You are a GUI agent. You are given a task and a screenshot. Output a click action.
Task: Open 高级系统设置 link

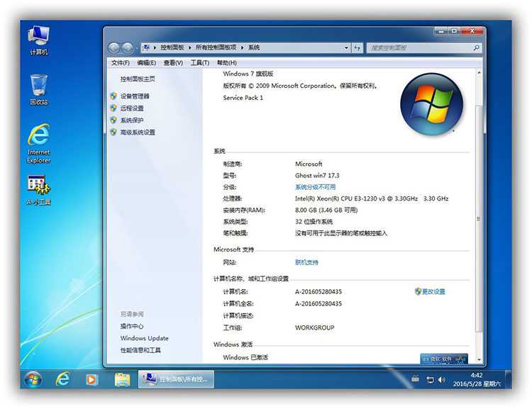(x=138, y=133)
